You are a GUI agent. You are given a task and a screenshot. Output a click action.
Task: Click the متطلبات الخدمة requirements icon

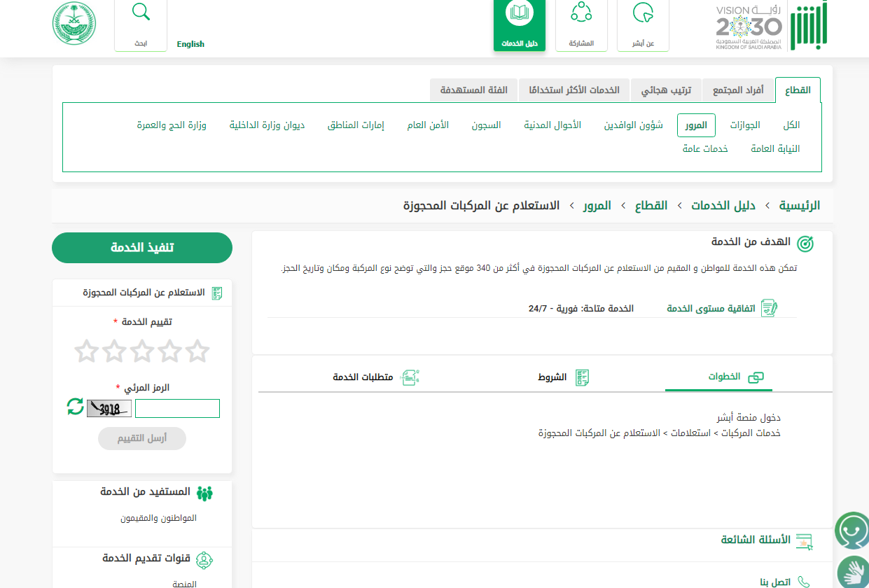coord(409,377)
